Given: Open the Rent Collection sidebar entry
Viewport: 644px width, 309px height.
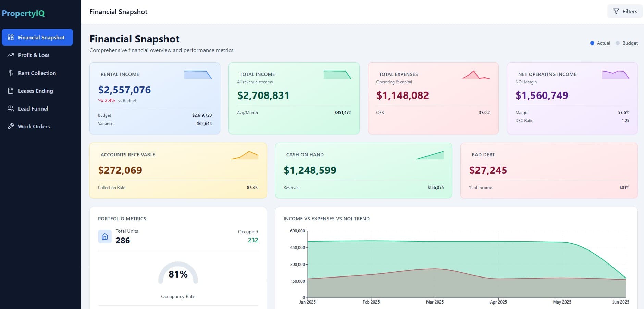Looking at the screenshot, I should pyautogui.click(x=37, y=73).
